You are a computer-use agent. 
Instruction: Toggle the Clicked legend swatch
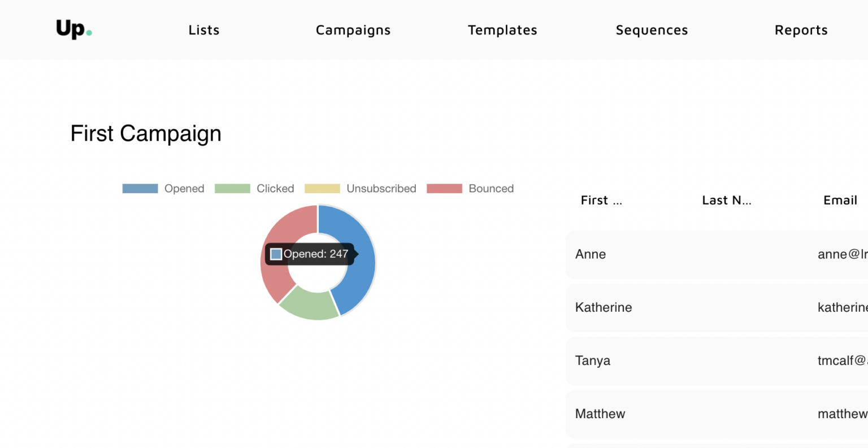[232, 189]
